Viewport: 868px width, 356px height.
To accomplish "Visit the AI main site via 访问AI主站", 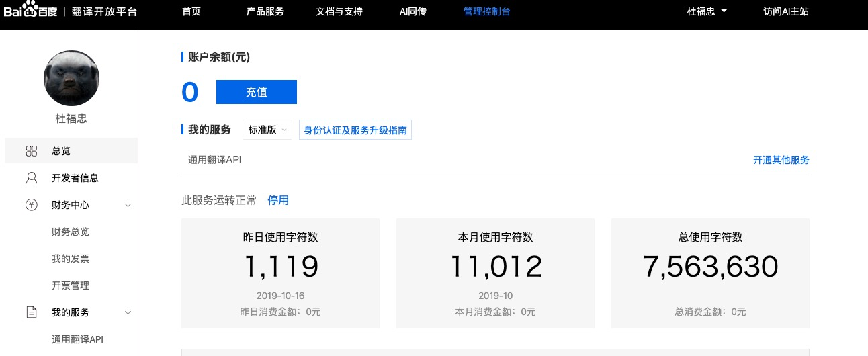I will 785,11.
